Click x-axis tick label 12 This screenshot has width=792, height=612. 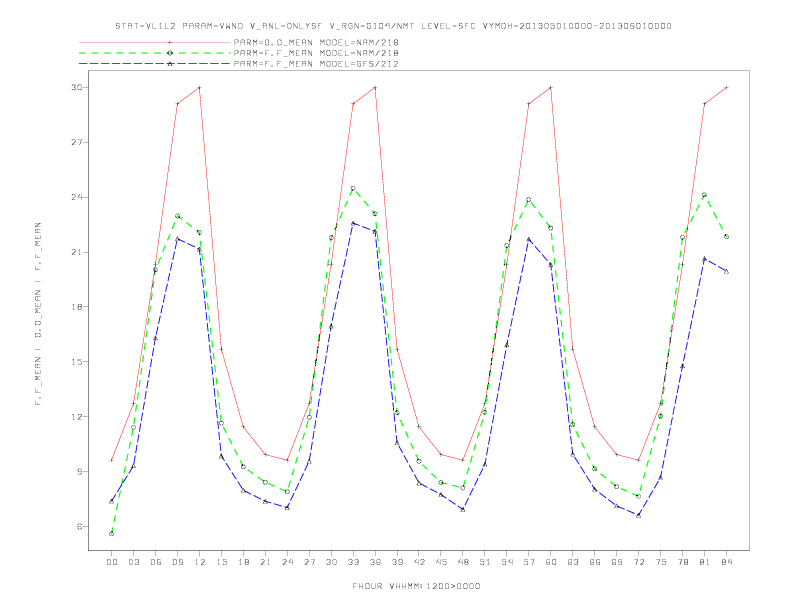200,562
